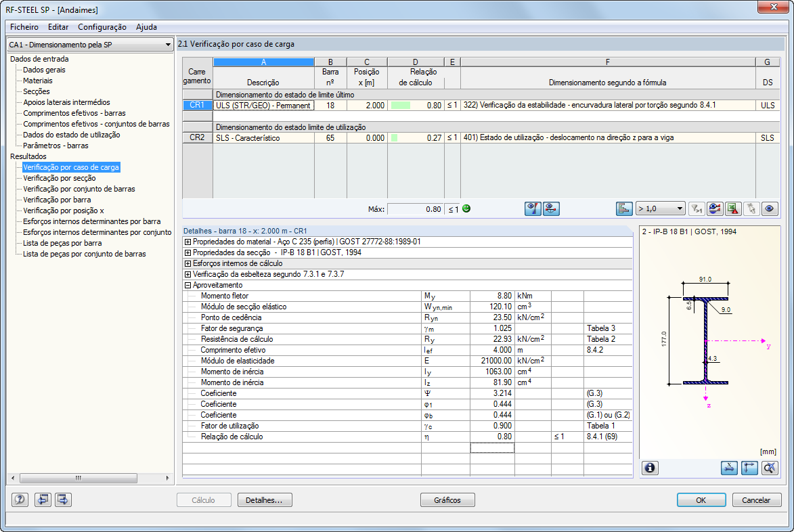Open the Configuração menu
Screen dimensions: 794x532
pos(102,27)
